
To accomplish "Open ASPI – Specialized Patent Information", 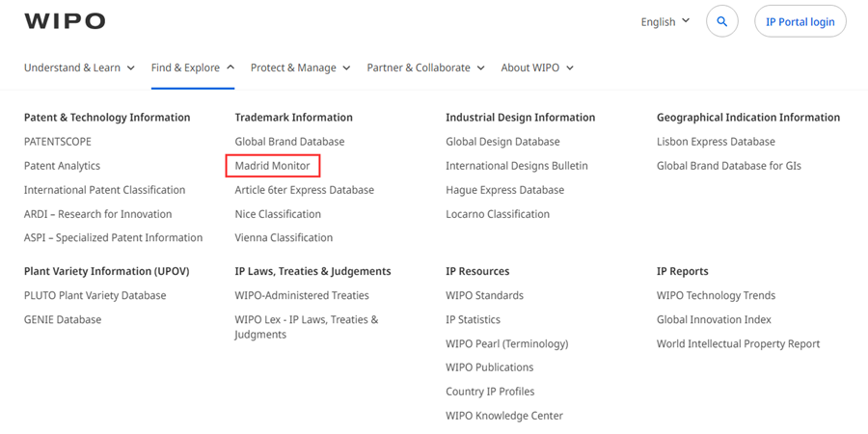I will [x=114, y=237].
